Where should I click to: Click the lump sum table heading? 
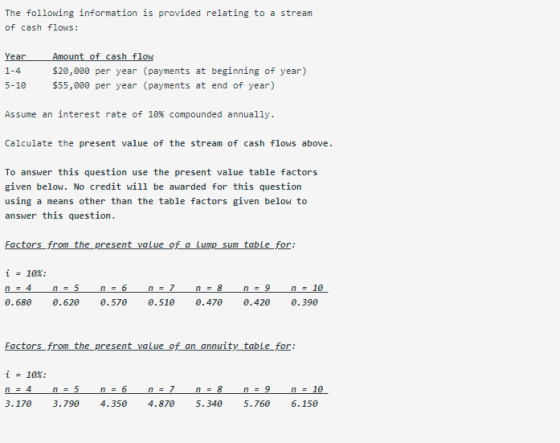[x=150, y=245]
